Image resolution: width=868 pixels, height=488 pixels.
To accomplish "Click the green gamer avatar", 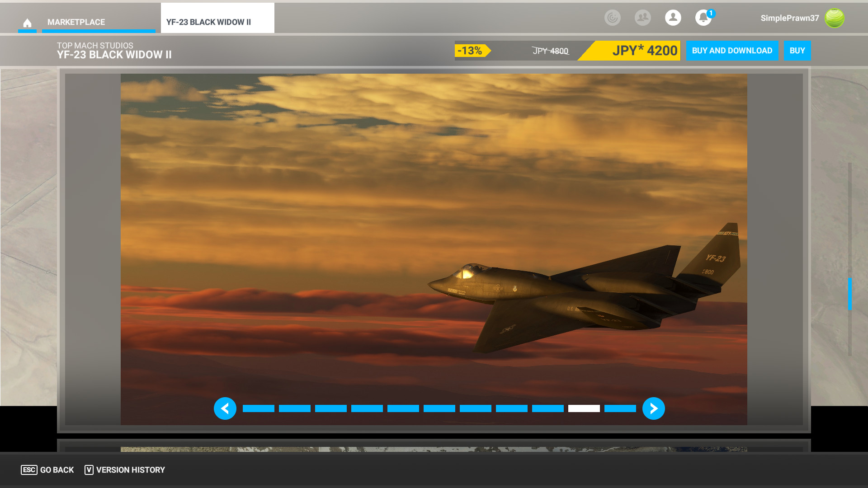I will (x=834, y=18).
